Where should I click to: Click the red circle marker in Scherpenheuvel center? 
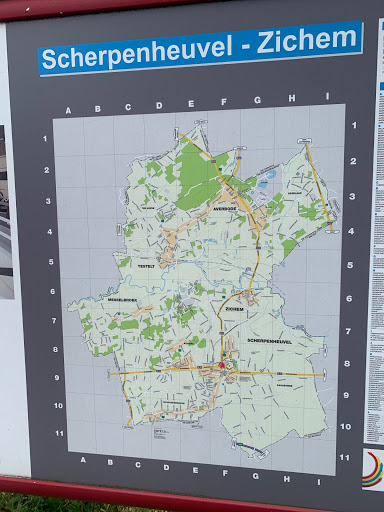tap(221, 366)
